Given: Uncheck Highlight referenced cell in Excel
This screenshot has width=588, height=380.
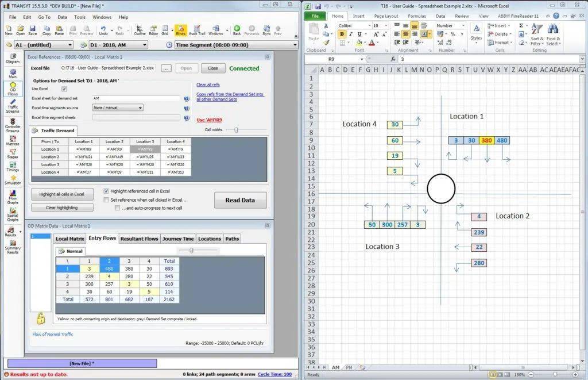Looking at the screenshot, I should coord(106,191).
